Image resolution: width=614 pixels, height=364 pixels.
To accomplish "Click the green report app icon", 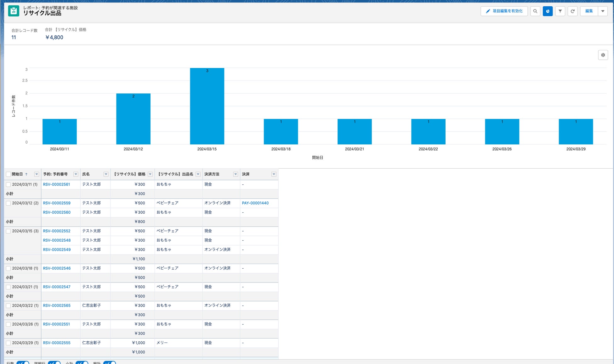I will 14,11.
